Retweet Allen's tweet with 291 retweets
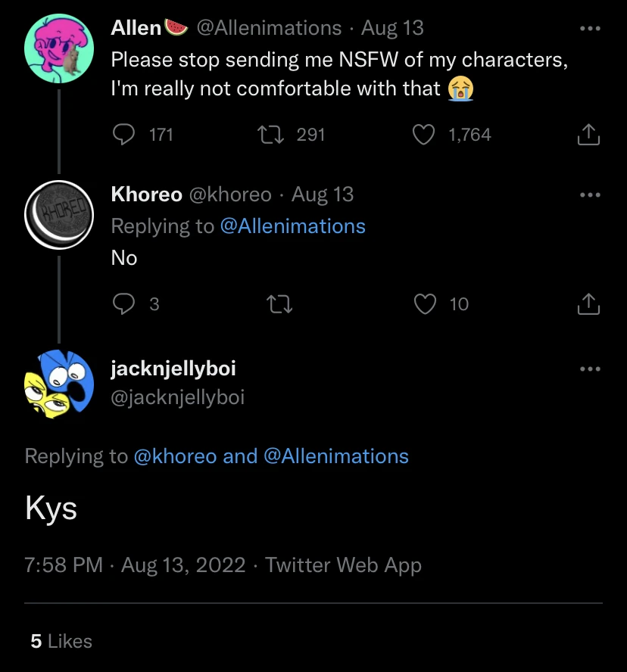 tap(268, 135)
